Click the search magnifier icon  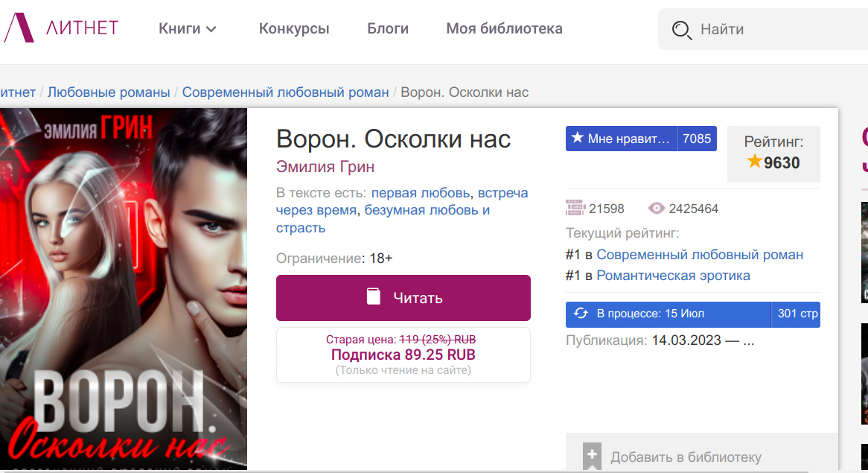681,30
